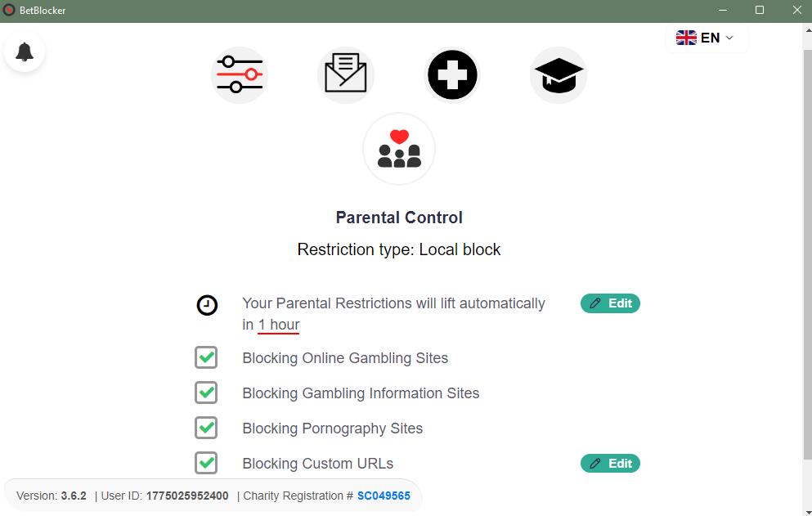Click the countdown clock icon
Viewport: 812px width, 516px height.
coord(207,306)
